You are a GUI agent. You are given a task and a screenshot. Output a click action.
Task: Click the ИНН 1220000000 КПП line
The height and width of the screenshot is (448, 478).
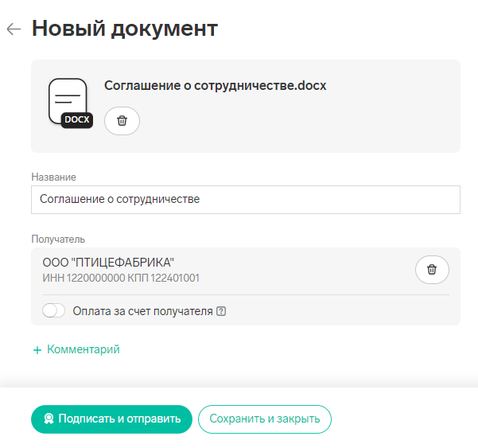[121, 278]
